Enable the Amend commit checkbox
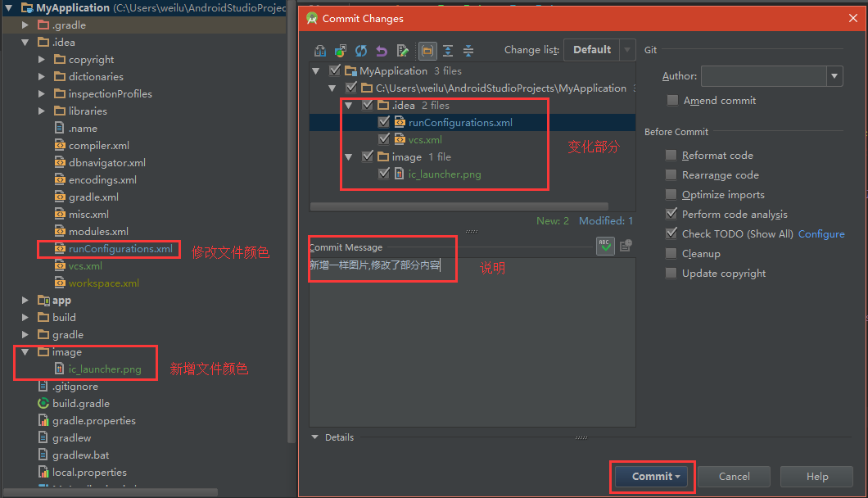The width and height of the screenshot is (868, 498). point(672,100)
